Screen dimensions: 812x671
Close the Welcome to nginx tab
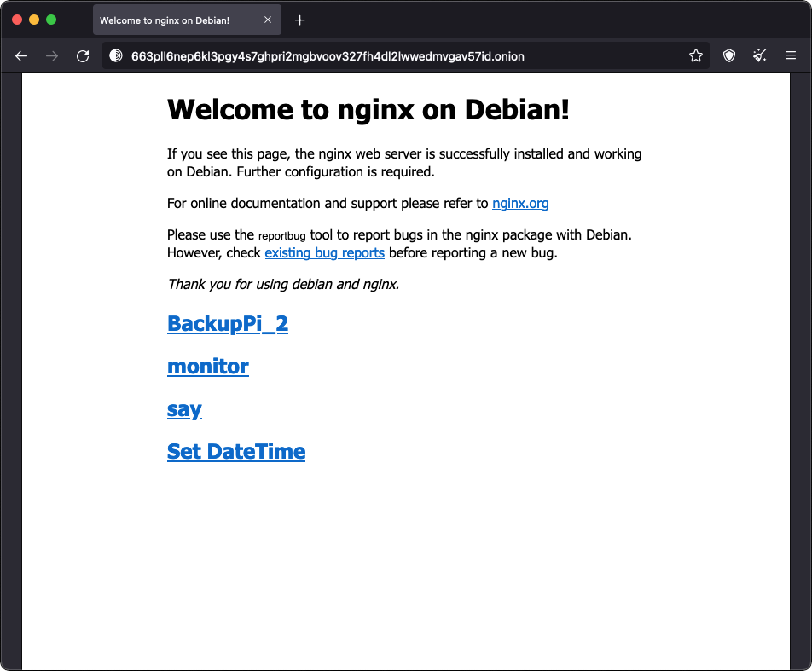268,20
